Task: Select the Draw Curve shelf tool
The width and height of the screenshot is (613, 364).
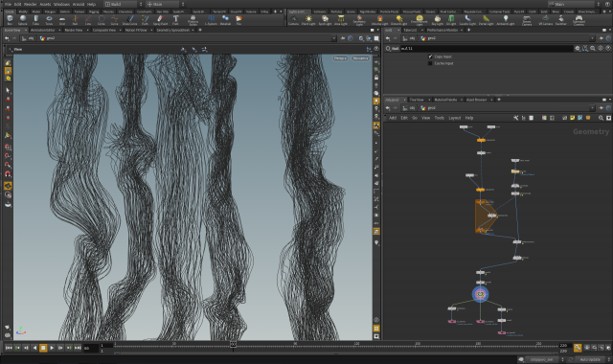Action: tap(130, 19)
